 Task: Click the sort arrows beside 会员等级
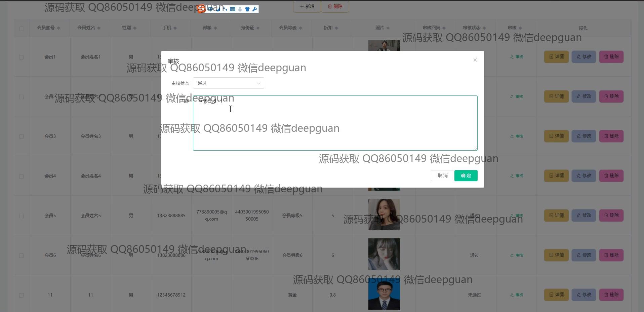click(300, 28)
